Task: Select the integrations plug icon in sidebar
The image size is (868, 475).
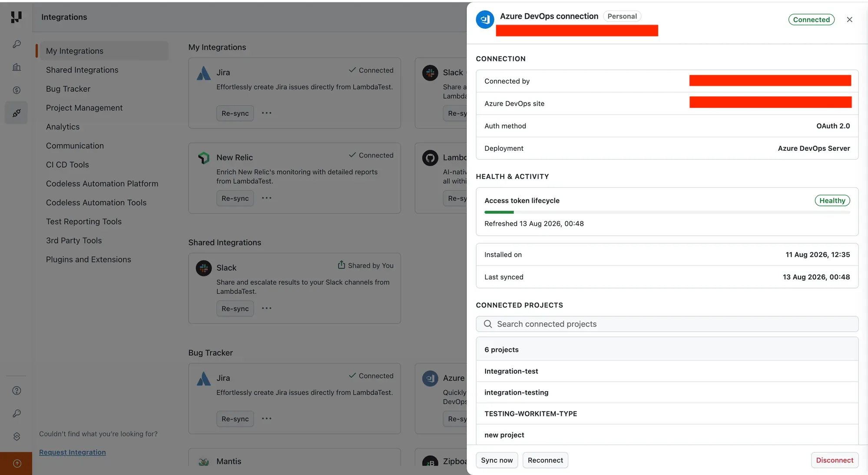Action: (17, 113)
